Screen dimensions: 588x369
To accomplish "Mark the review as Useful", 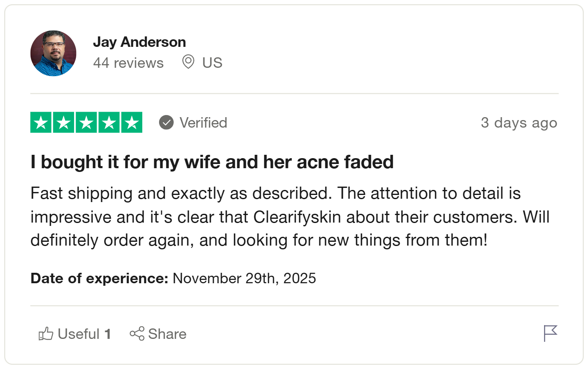I will [x=84, y=334].
